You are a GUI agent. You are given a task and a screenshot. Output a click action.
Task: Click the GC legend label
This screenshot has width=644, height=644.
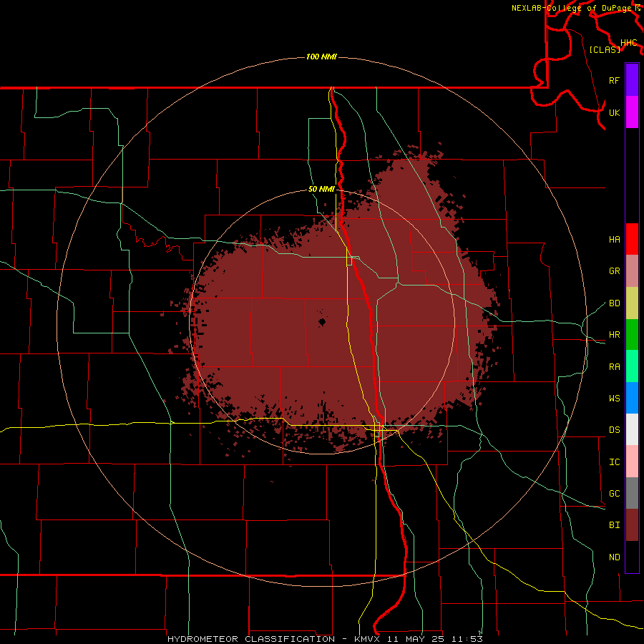pyautogui.click(x=614, y=494)
